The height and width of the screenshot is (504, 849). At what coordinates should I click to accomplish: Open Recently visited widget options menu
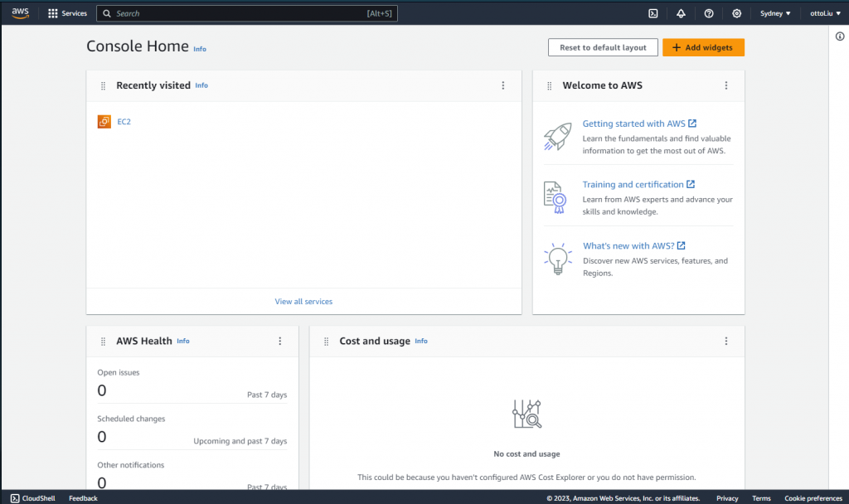(x=503, y=85)
